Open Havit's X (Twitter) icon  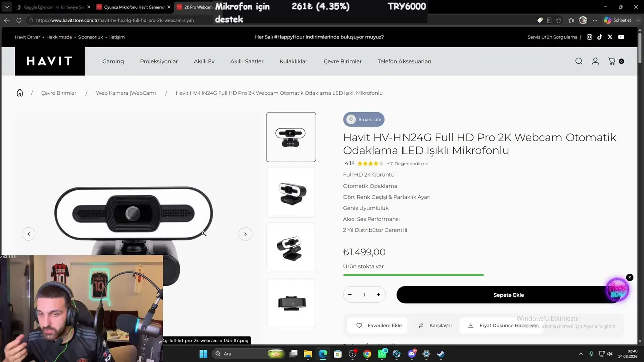click(610, 37)
